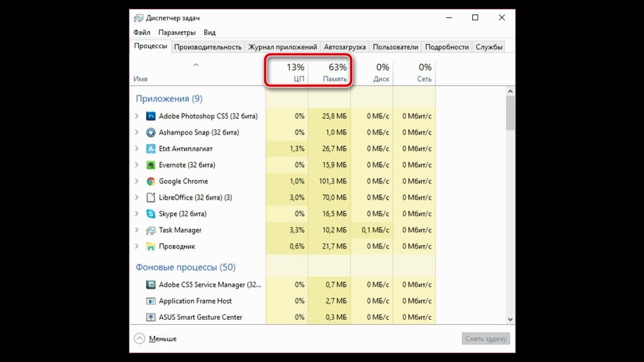The height and width of the screenshot is (362, 644).
Task: Switch to the Подробности tab
Action: pos(447,47)
